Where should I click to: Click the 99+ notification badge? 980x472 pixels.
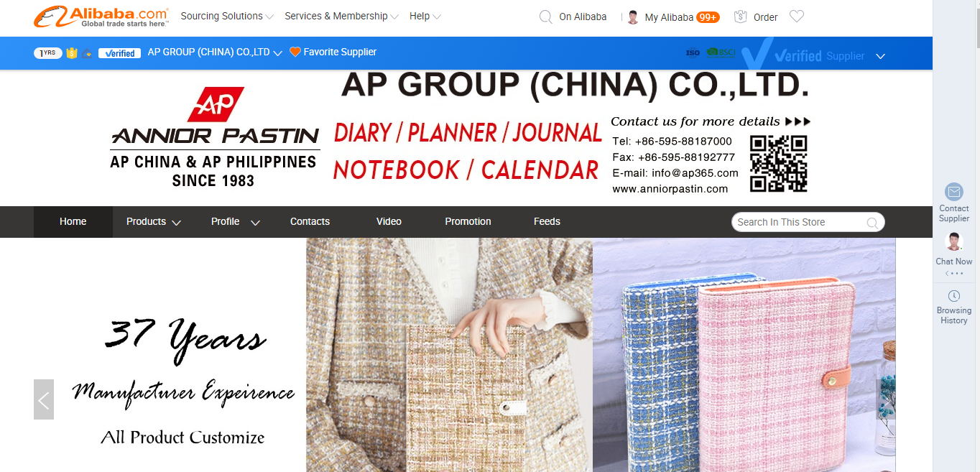pos(708,17)
